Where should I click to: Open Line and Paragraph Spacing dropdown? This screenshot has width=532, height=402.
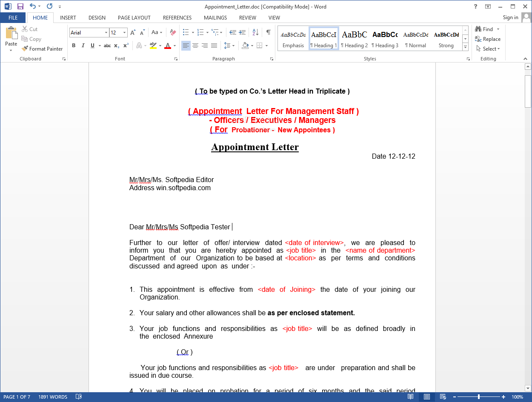pyautogui.click(x=229, y=46)
